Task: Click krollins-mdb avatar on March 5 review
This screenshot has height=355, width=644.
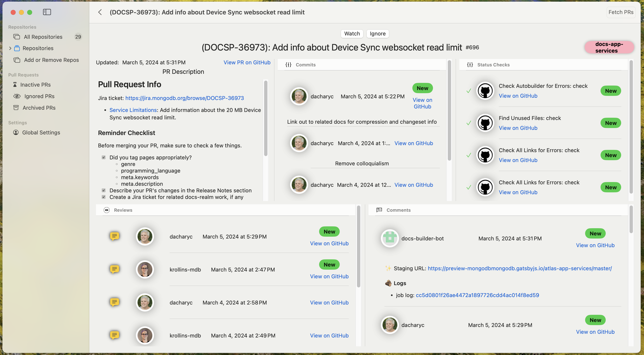Action: click(x=145, y=270)
